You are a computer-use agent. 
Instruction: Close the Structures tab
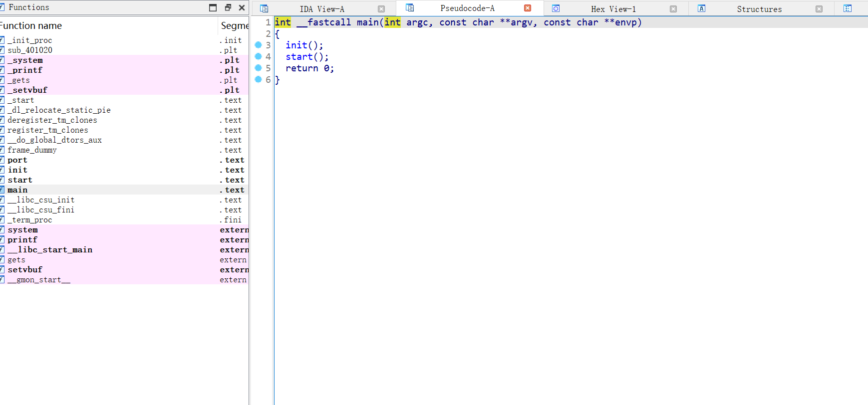coord(819,9)
